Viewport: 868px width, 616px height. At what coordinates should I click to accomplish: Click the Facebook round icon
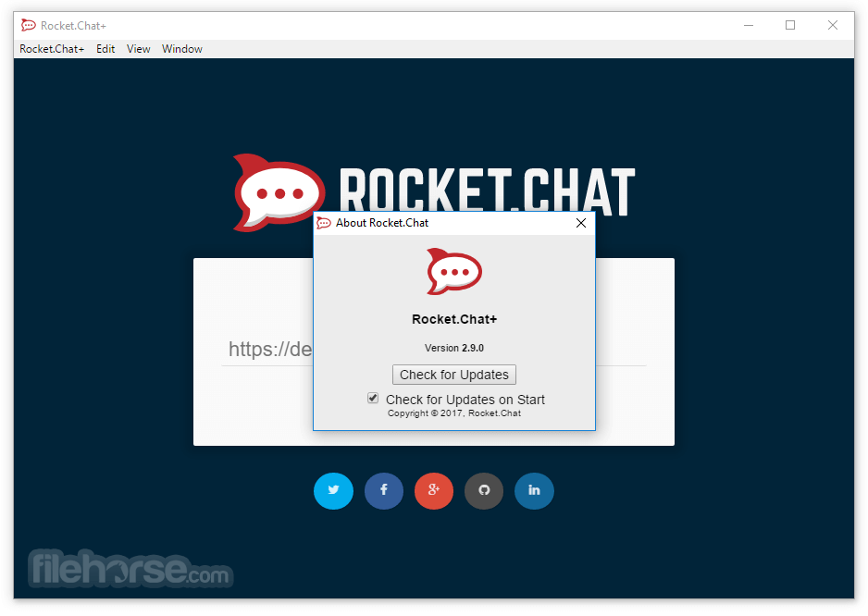tap(384, 490)
